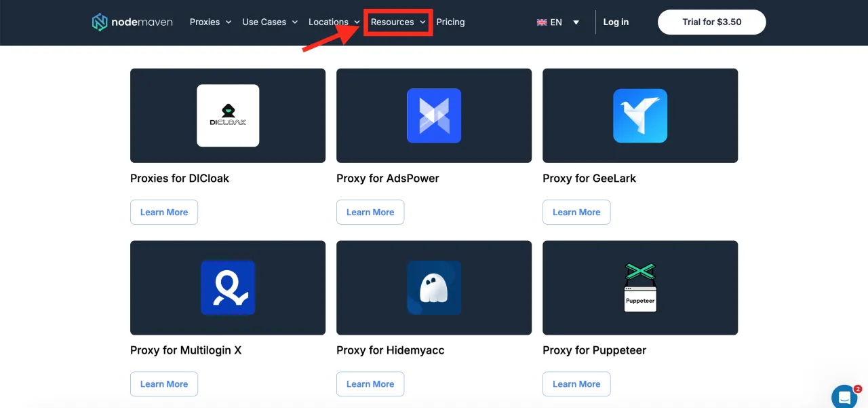868x408 pixels.
Task: Click the NodeMaven logo
Action: (132, 22)
